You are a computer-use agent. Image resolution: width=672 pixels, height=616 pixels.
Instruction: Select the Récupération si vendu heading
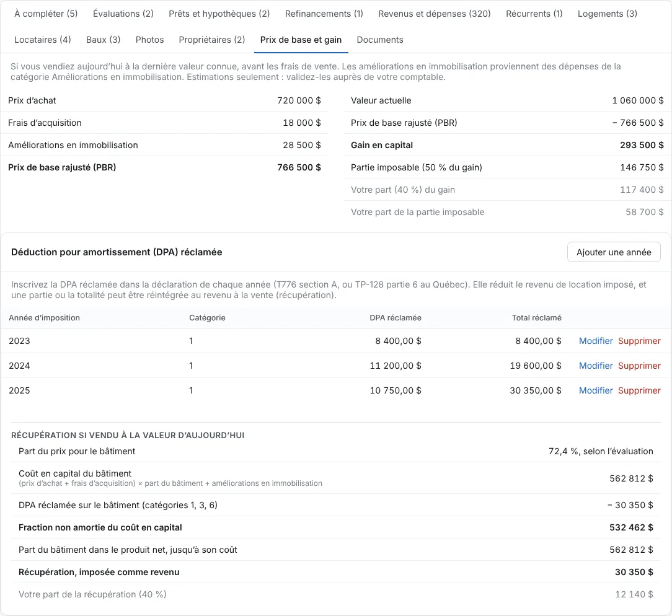coord(128,435)
